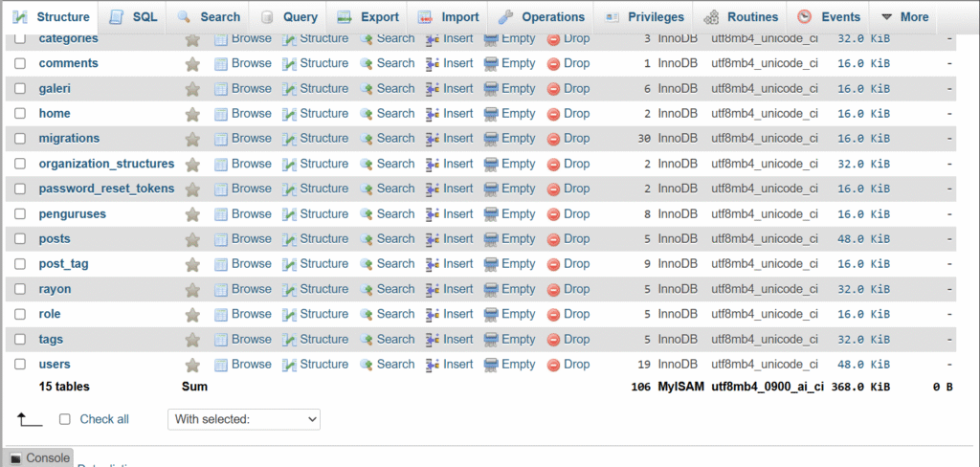
Task: Go to the Export tab
Action: 367,17
